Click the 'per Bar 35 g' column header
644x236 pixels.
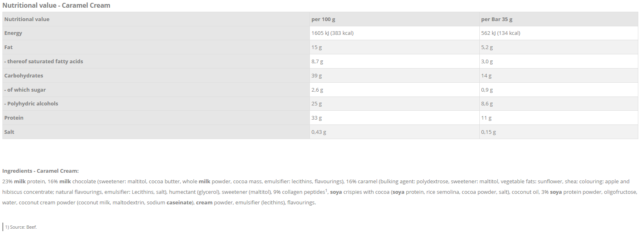496,19
